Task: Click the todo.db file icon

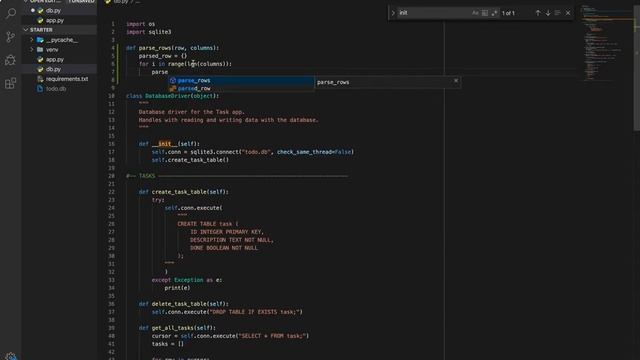Action: pos(40,89)
